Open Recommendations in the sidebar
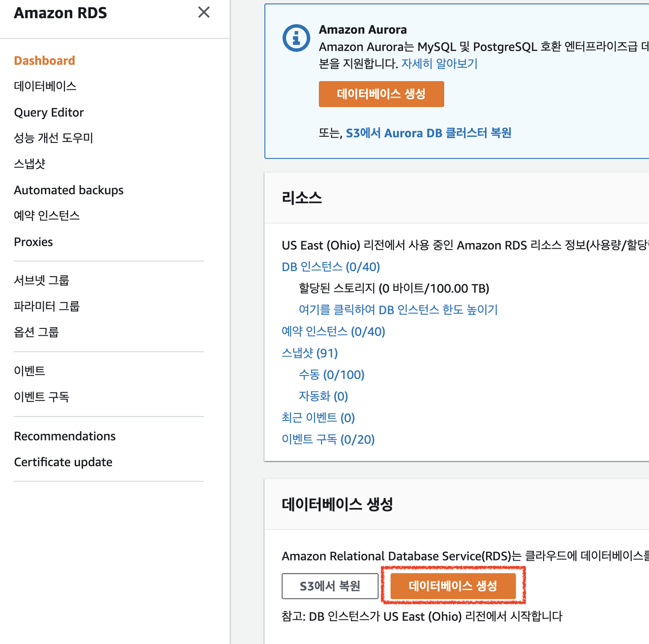Image resolution: width=649 pixels, height=644 pixels. [x=65, y=436]
